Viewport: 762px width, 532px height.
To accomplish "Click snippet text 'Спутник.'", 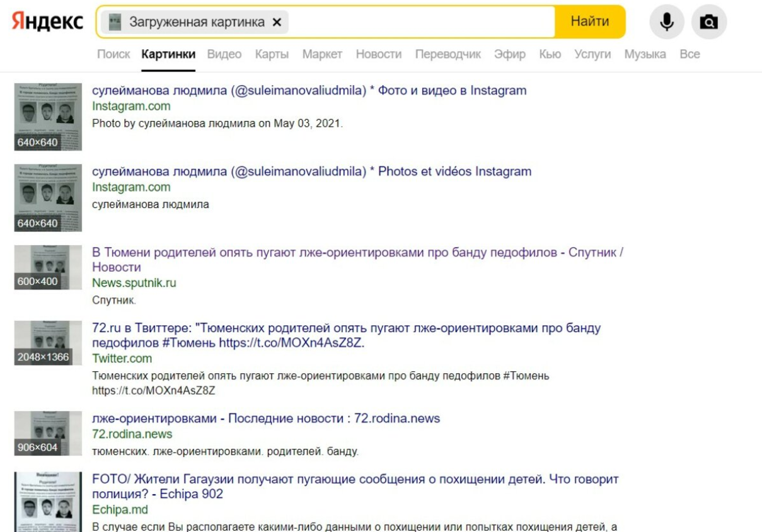I will pos(114,301).
